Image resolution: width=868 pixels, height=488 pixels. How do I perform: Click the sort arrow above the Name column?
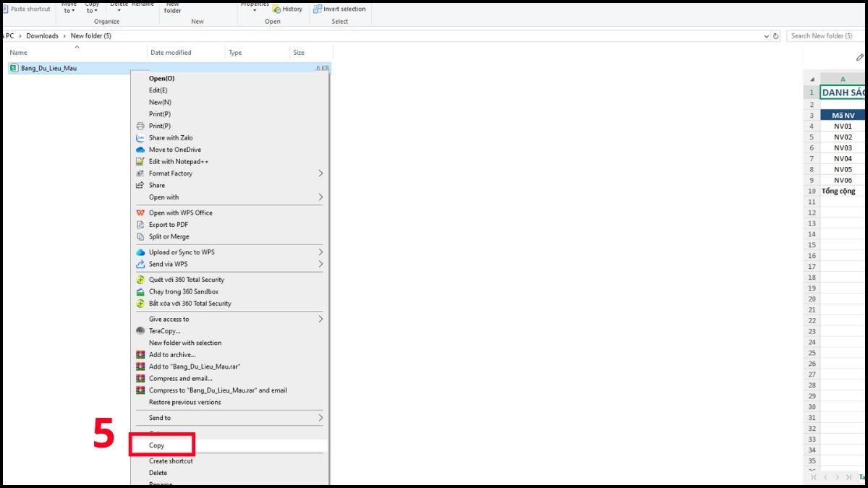pyautogui.click(x=77, y=47)
